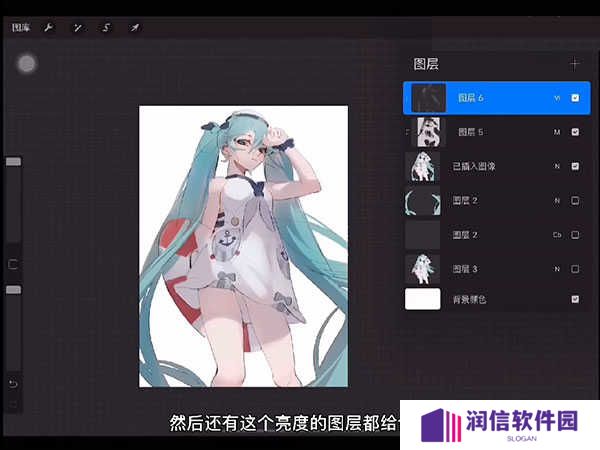600x450 pixels.
Task: Select the 图层 6 layer thumbnail
Action: 429,98
